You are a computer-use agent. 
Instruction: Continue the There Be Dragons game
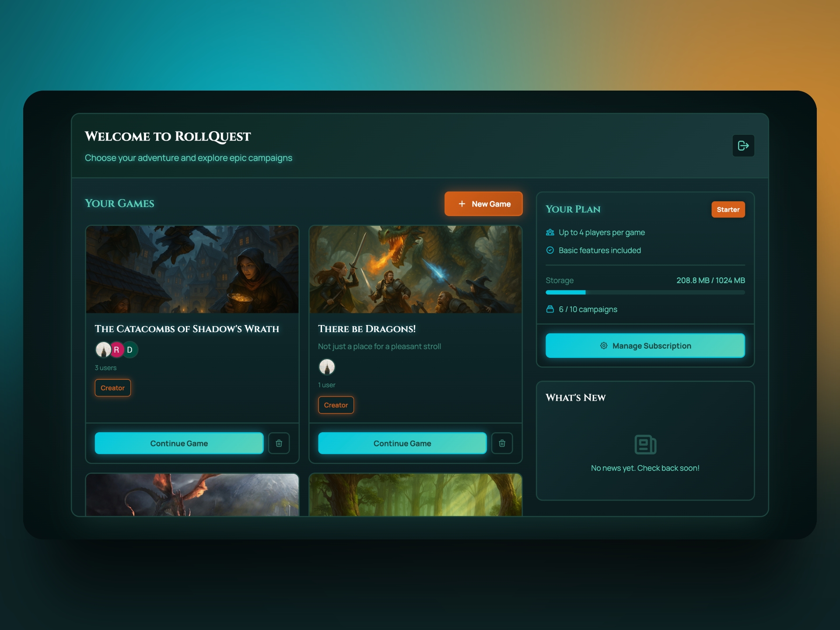pyautogui.click(x=402, y=443)
